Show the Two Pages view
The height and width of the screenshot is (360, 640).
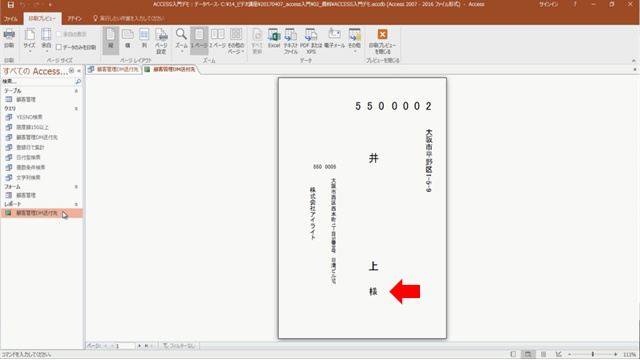[x=218, y=39]
